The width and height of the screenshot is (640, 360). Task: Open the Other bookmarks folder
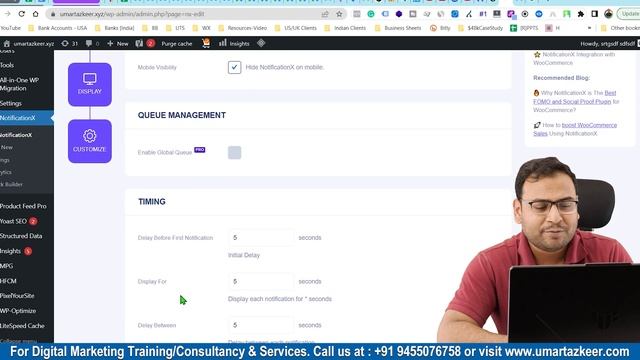620,28
